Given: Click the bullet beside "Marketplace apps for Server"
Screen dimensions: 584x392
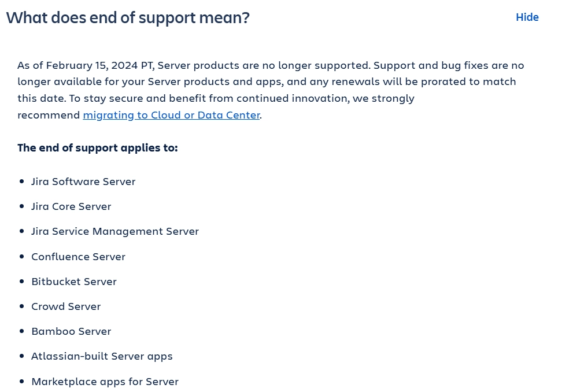Looking at the screenshot, I should point(22,381).
